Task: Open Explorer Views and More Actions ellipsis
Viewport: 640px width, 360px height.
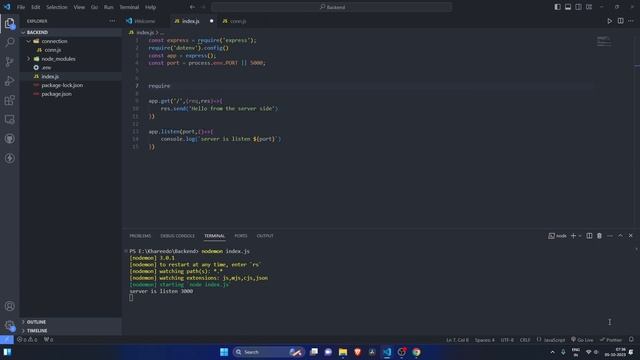Action: click(112, 21)
